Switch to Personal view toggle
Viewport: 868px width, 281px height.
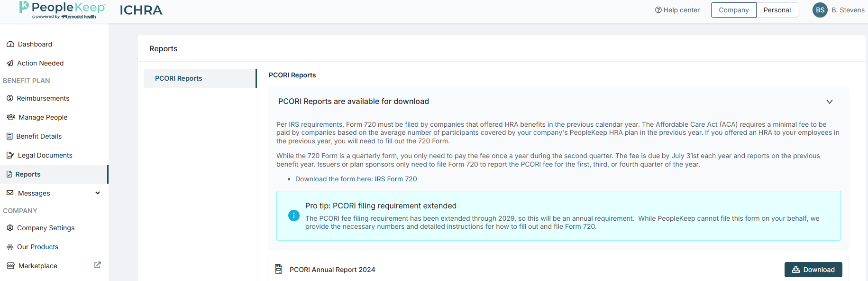[x=777, y=10]
